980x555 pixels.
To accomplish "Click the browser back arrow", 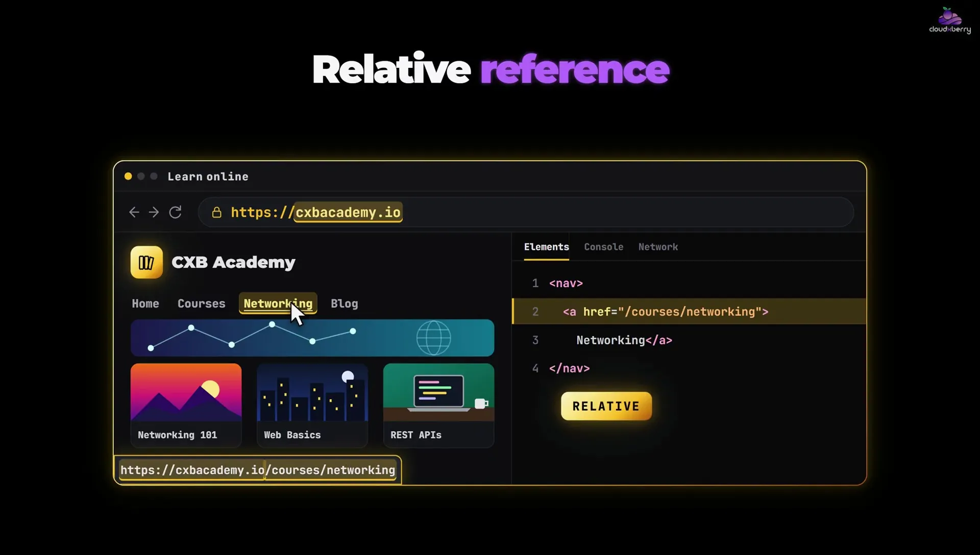I will (134, 212).
